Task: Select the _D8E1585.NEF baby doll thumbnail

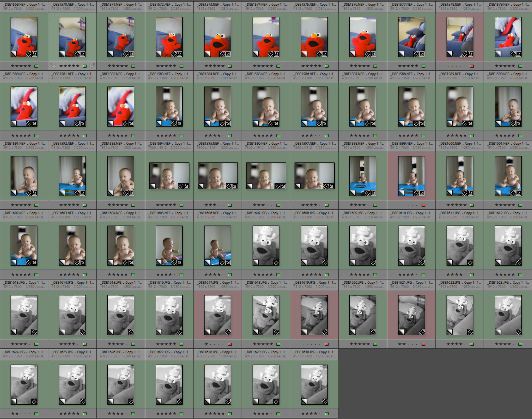Action: [x=266, y=107]
